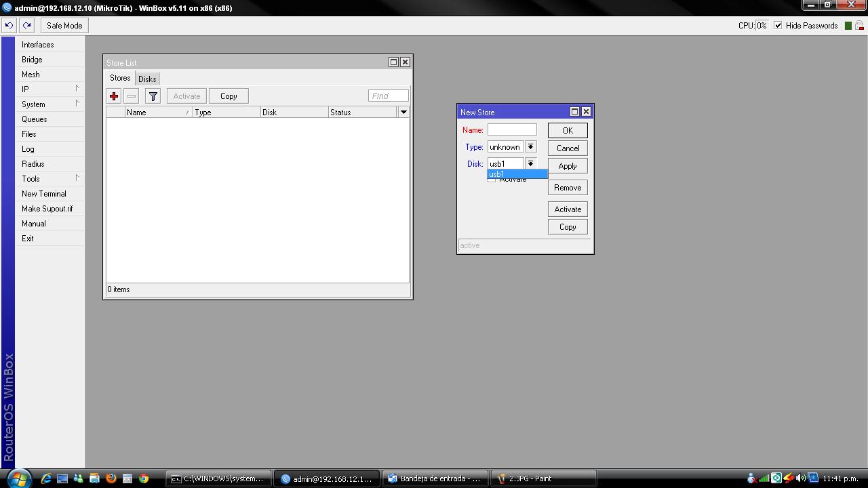This screenshot has width=868, height=488.
Task: Open Radius from the sidebar menu
Action: 51,164
